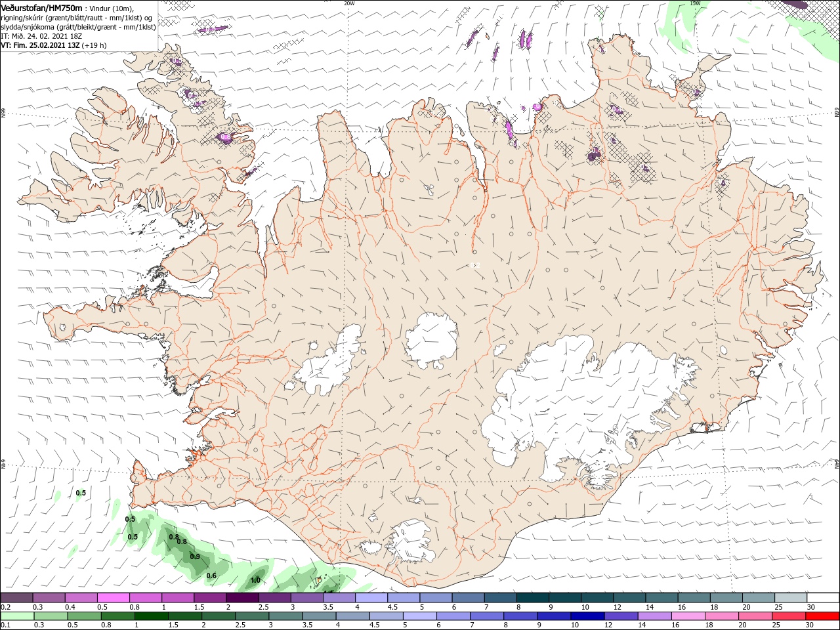This screenshot has width=840, height=630.
Task: Pick the white 30 swatch in top legend row
Action: pos(823,598)
